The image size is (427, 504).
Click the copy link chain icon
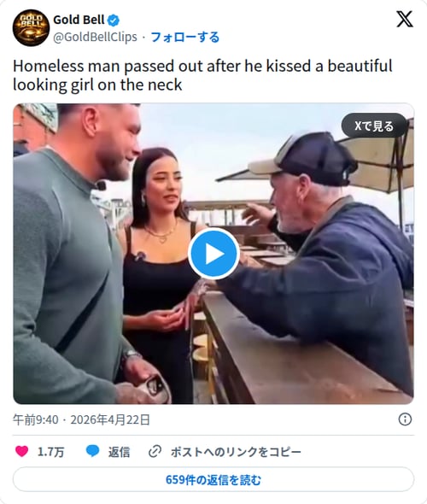tap(155, 451)
